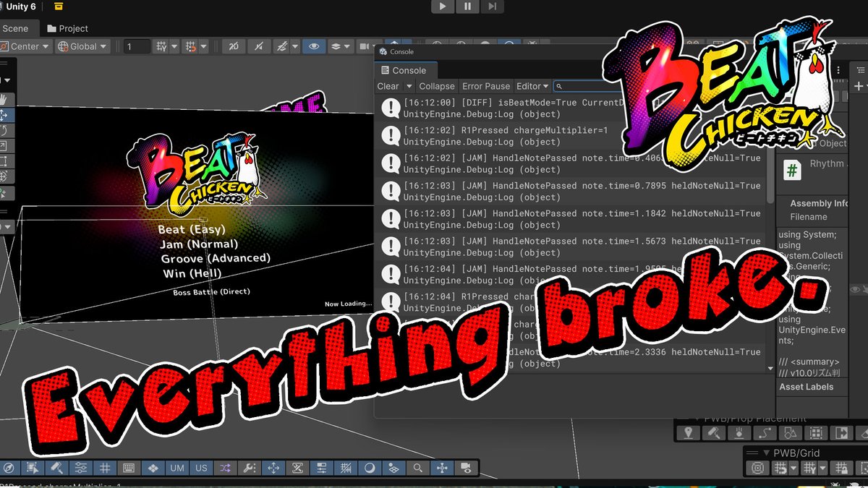Open the Global handle rotation dropdown

pos(83,46)
